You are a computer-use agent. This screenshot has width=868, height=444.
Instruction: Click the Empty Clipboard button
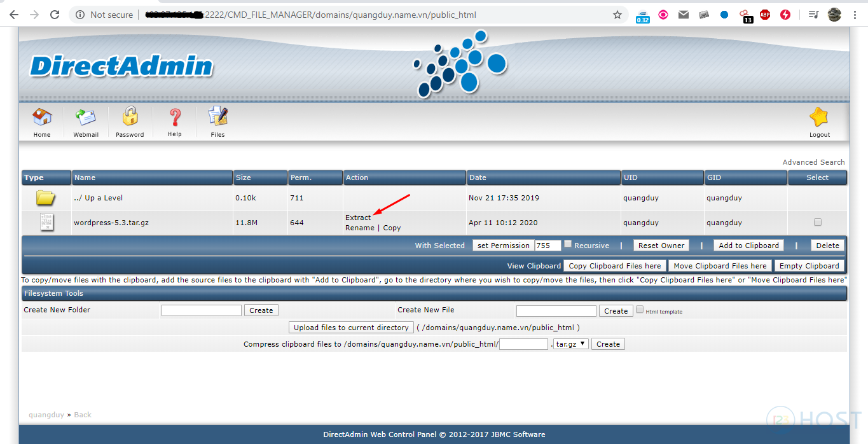coord(809,266)
